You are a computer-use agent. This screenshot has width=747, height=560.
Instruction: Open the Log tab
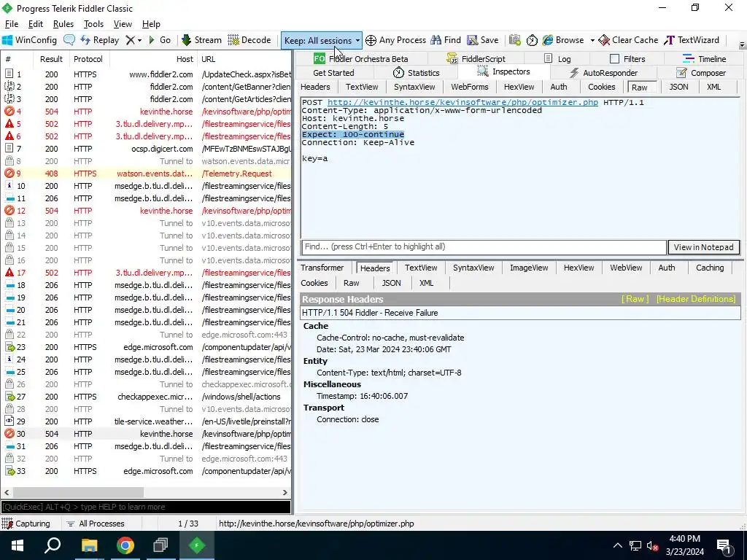(557, 58)
